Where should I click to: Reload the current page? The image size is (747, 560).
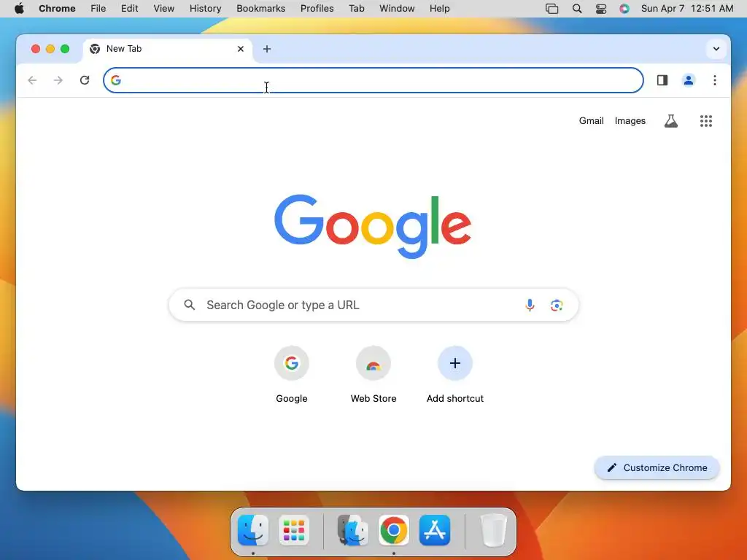[x=85, y=80]
